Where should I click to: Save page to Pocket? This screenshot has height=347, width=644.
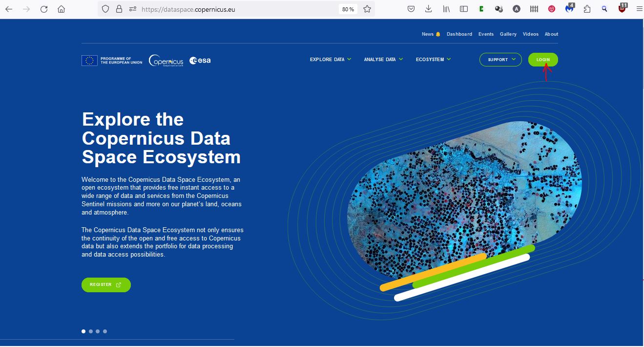(412, 9)
